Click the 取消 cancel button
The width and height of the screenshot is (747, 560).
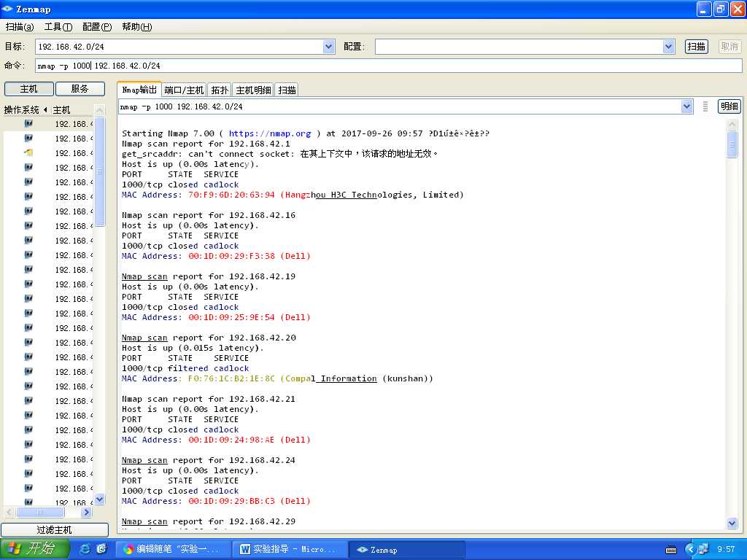tap(729, 47)
